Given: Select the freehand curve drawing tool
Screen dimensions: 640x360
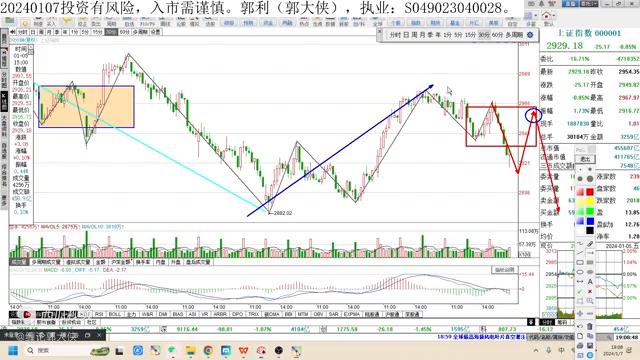Looking at the screenshot, I should coord(580,244).
